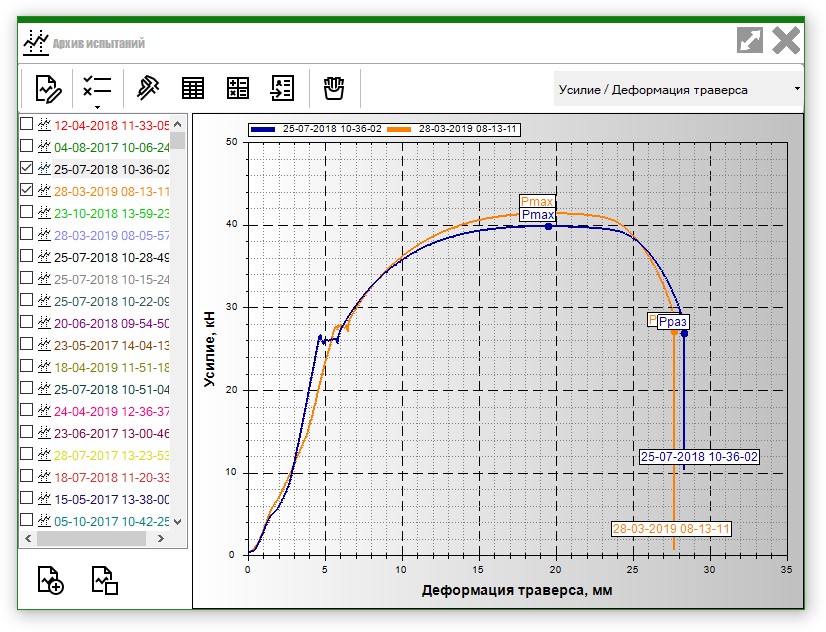
Task: Click the blue Рраз break point label
Action: 673,321
